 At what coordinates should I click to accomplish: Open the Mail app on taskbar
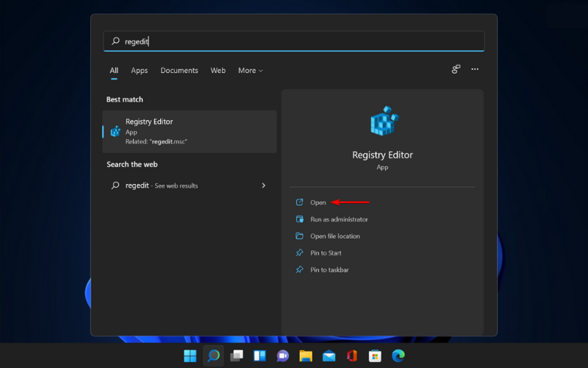(329, 355)
